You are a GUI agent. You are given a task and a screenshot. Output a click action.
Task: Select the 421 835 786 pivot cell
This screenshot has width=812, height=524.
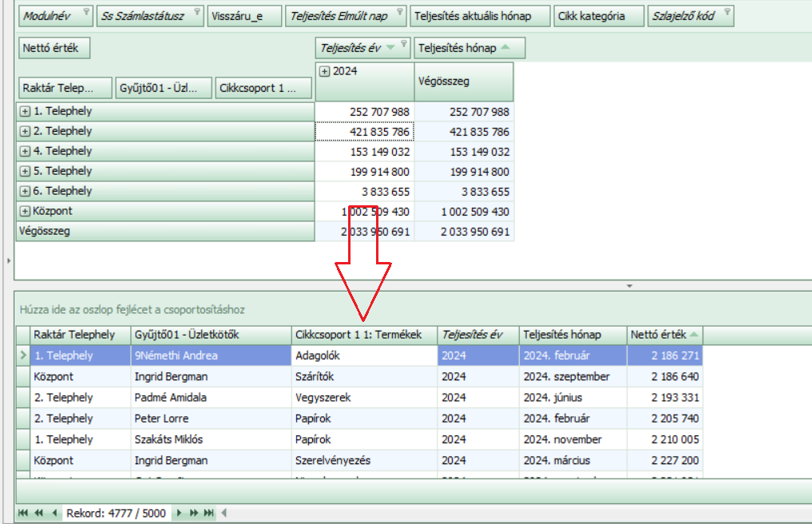365,132
